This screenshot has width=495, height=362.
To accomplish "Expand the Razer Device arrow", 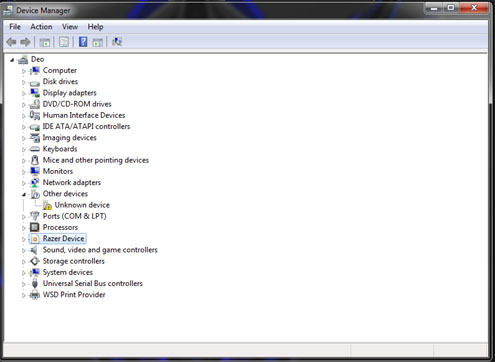I will [x=24, y=239].
